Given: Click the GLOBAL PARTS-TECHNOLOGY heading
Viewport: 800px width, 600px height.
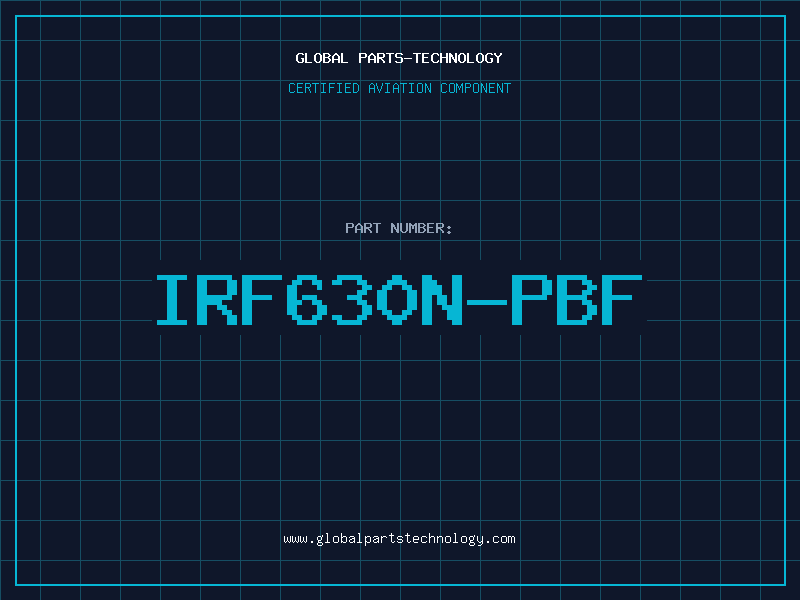Looking at the screenshot, I should (x=399, y=58).
